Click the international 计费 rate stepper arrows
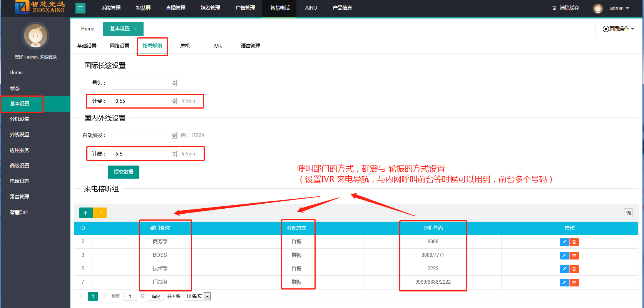The height and width of the screenshot is (308, 644). point(174,101)
